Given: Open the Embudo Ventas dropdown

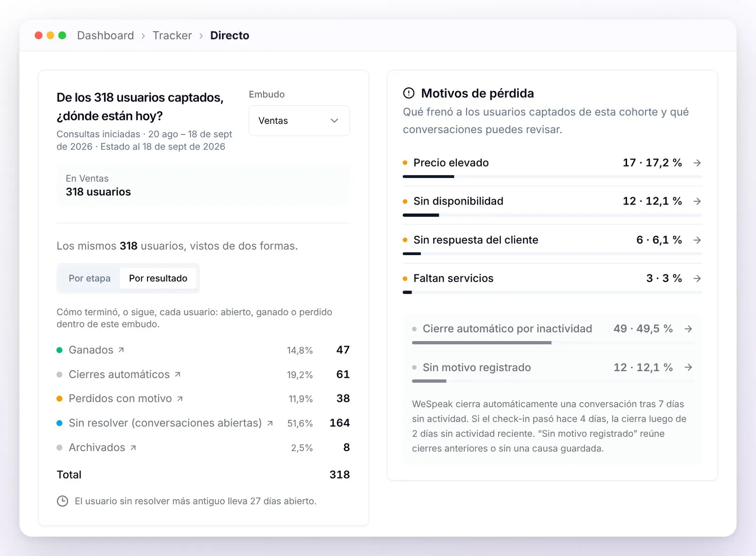Looking at the screenshot, I should pyautogui.click(x=299, y=120).
